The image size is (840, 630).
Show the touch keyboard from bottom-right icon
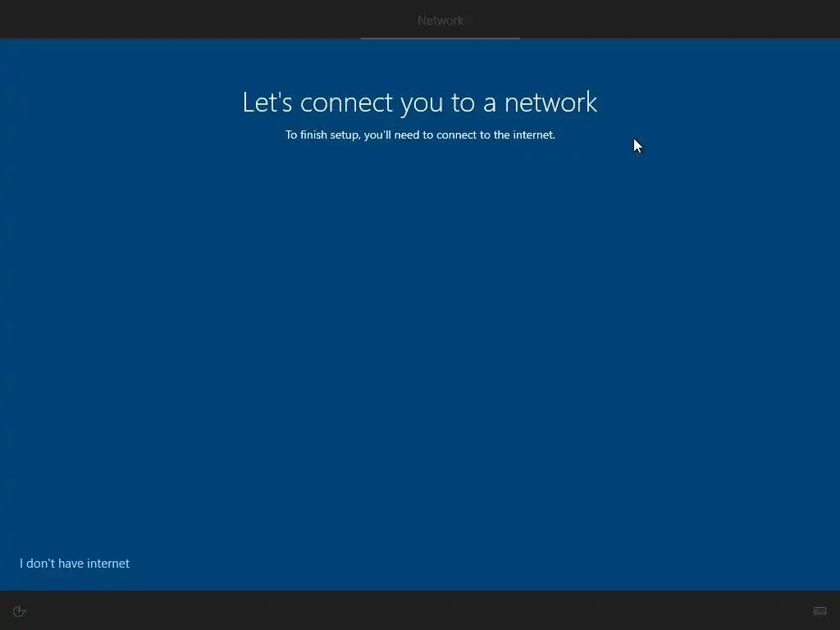(x=819, y=610)
